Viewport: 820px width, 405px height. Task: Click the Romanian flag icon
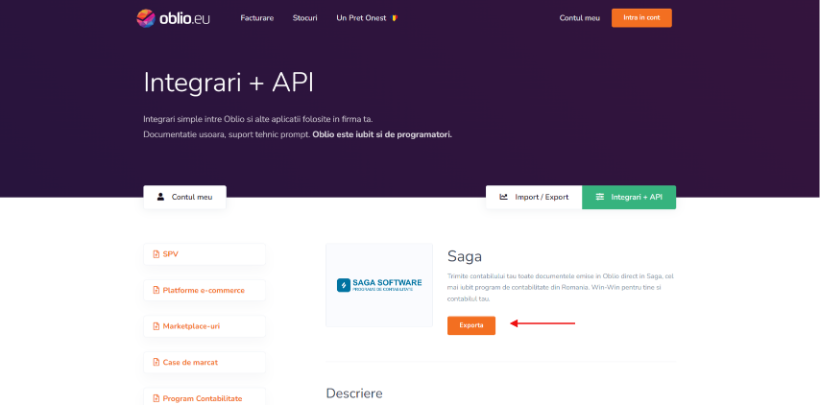pyautogui.click(x=394, y=18)
